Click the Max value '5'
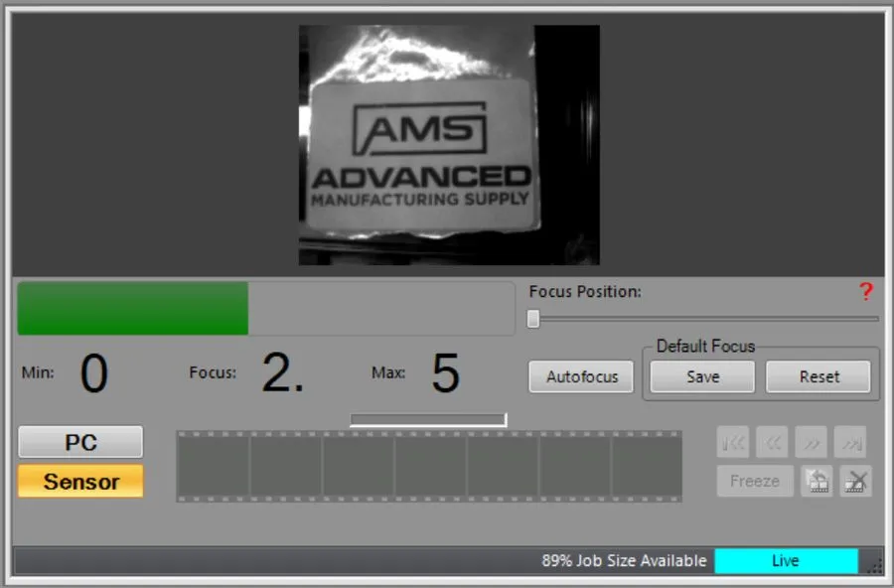The height and width of the screenshot is (588, 894). (x=445, y=372)
